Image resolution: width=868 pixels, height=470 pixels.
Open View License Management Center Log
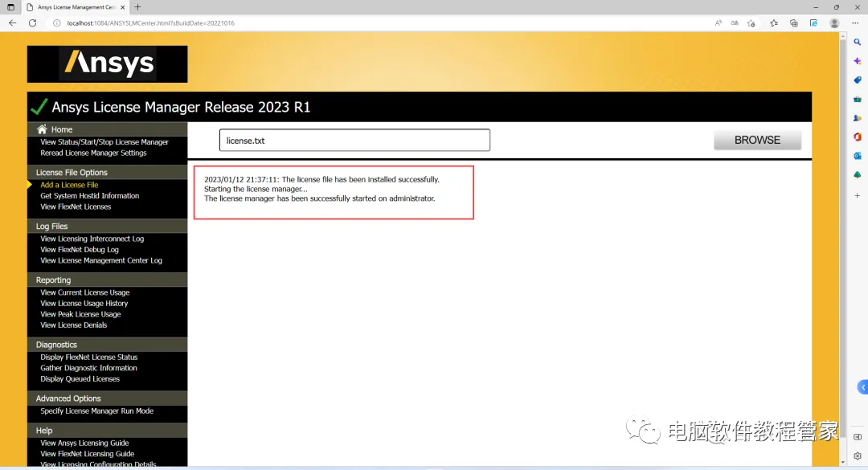100,260
